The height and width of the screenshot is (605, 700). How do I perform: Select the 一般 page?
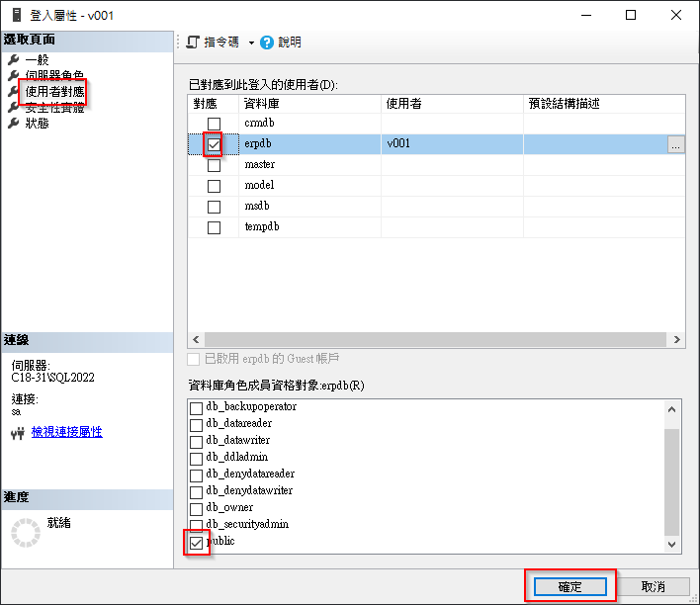(37, 60)
